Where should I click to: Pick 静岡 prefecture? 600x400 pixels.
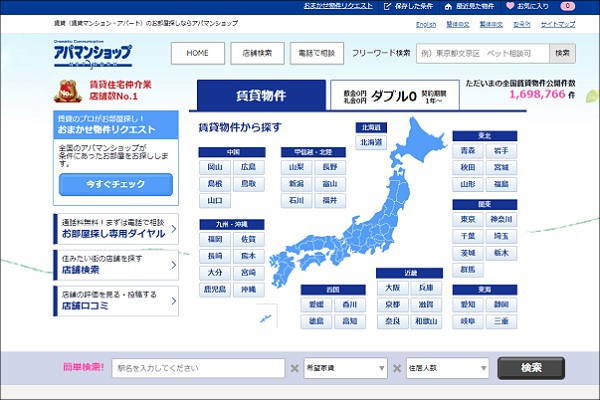[x=501, y=305]
